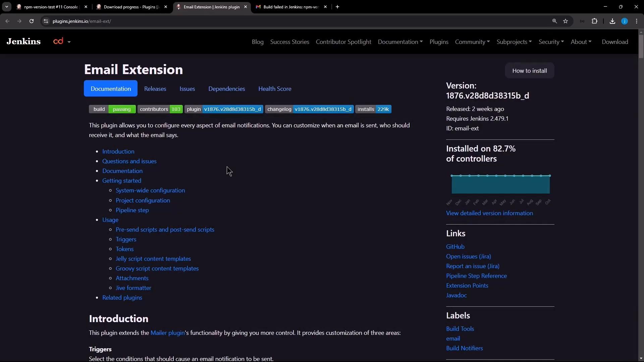Image resolution: width=644 pixels, height=362 pixels.
Task: Expand the About nav dropdown
Action: [581, 42]
